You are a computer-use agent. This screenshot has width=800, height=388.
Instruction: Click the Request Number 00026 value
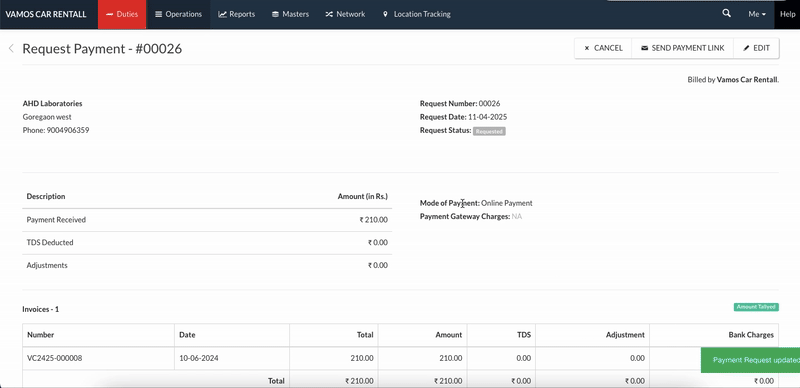pos(489,103)
